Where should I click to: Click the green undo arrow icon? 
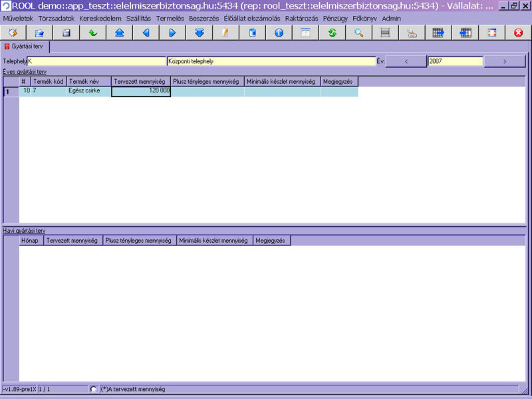point(92,33)
